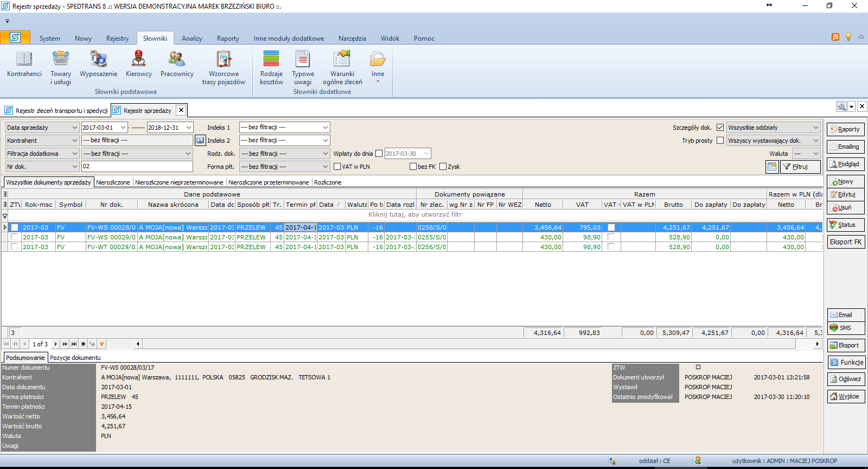Screen dimensions: 868x469
Task: Click the Podgląd button
Action: pyautogui.click(x=846, y=164)
